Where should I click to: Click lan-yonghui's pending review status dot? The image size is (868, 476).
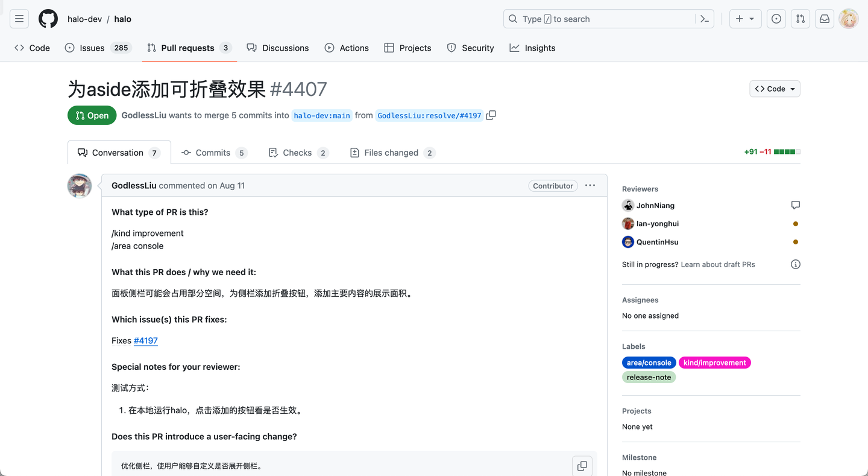pyautogui.click(x=796, y=224)
